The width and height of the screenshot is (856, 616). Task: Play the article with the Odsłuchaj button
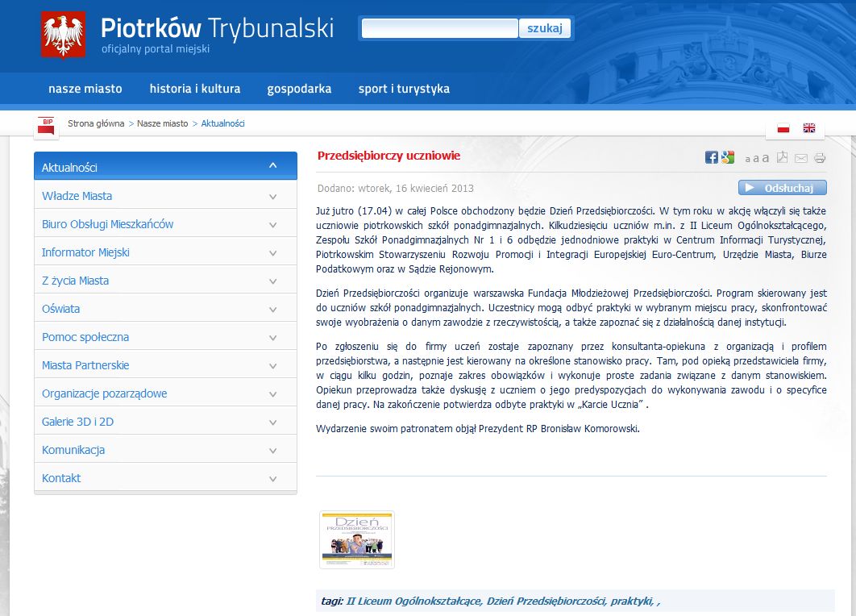click(x=783, y=188)
